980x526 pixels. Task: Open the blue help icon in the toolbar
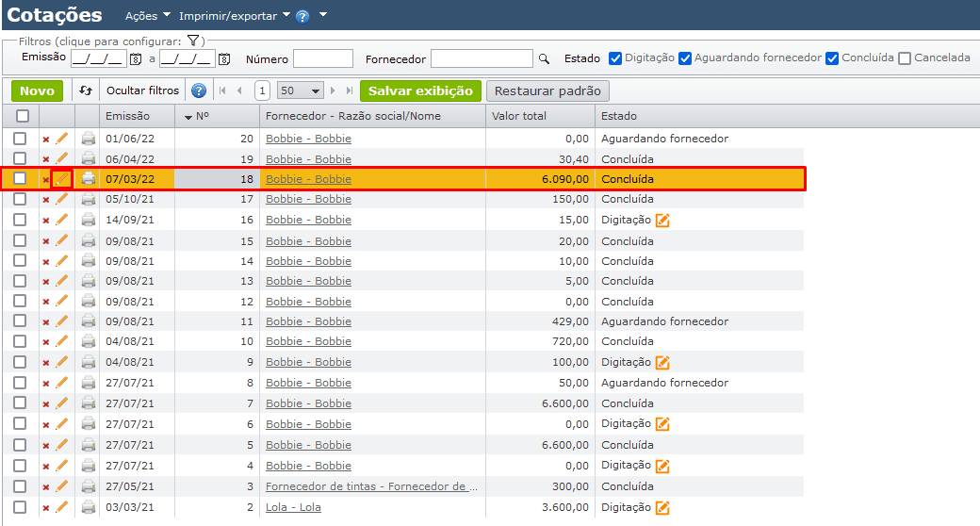(199, 90)
